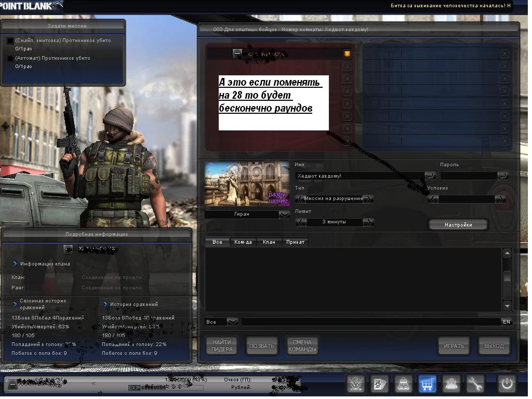Toggle red team slot X below host row
This screenshot has width=532, height=399.
347,66
